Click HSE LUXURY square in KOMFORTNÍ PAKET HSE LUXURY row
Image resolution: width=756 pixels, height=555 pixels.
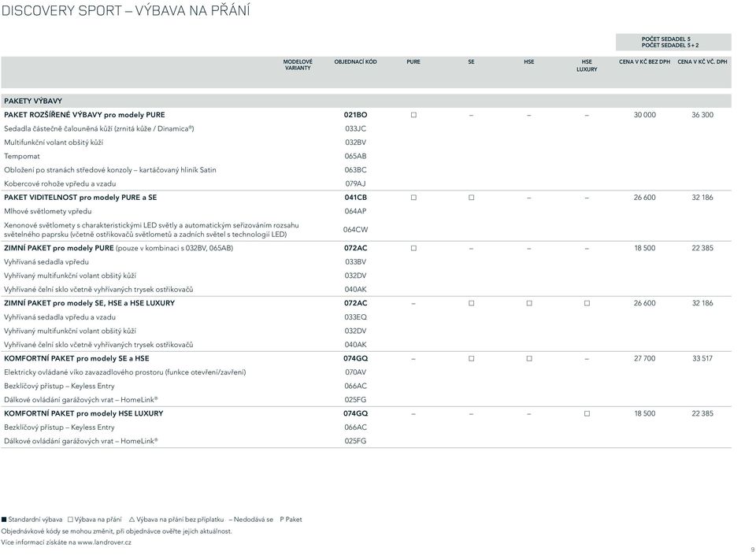(587, 414)
